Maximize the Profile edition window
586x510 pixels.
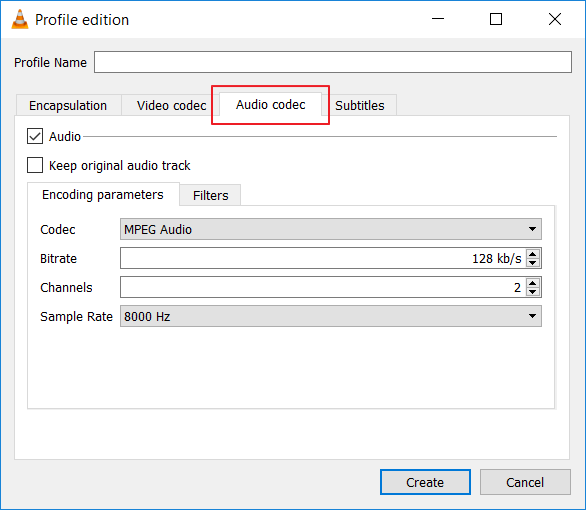(x=496, y=19)
